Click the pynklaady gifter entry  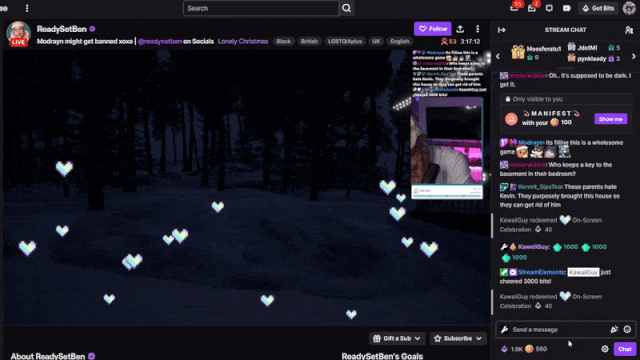tap(594, 59)
